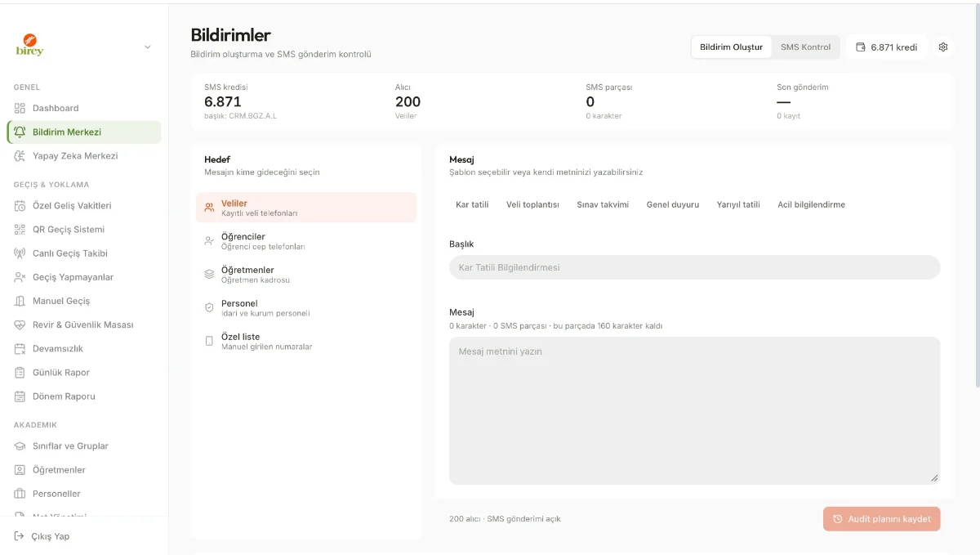Go to Personeller in the sidebar
Screen dimensions: 980x555
click(84, 493)
